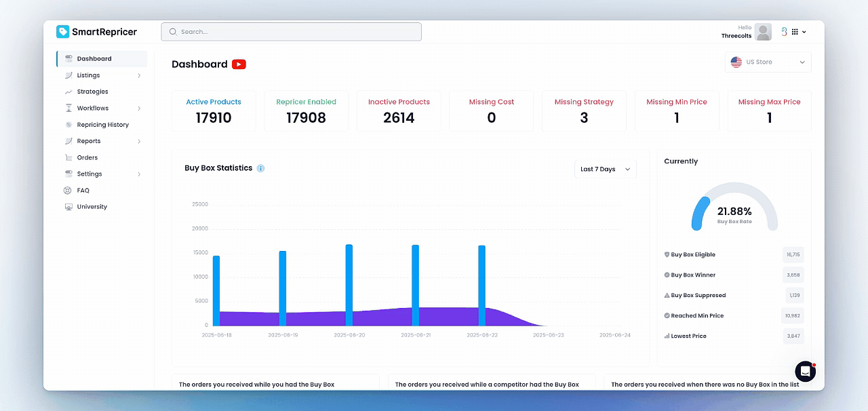Click the search magnifier icon
This screenshot has height=411, width=868.
click(x=173, y=32)
